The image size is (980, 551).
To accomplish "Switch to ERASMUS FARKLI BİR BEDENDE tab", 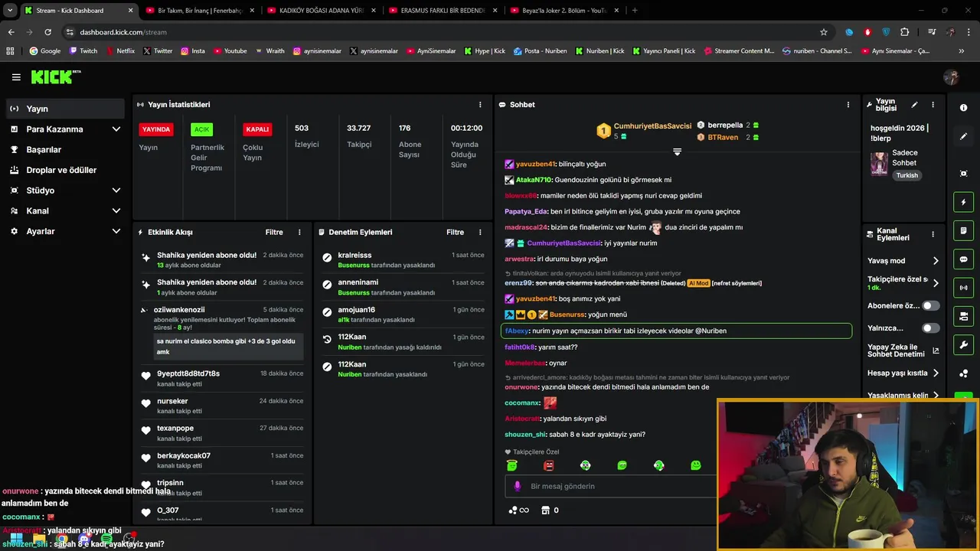I will 442,11.
